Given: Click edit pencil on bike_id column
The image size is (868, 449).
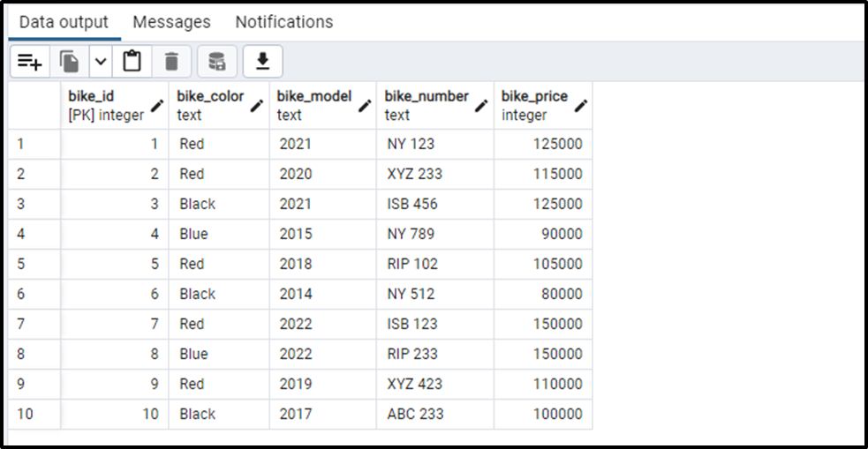Looking at the screenshot, I should pyautogui.click(x=157, y=106).
